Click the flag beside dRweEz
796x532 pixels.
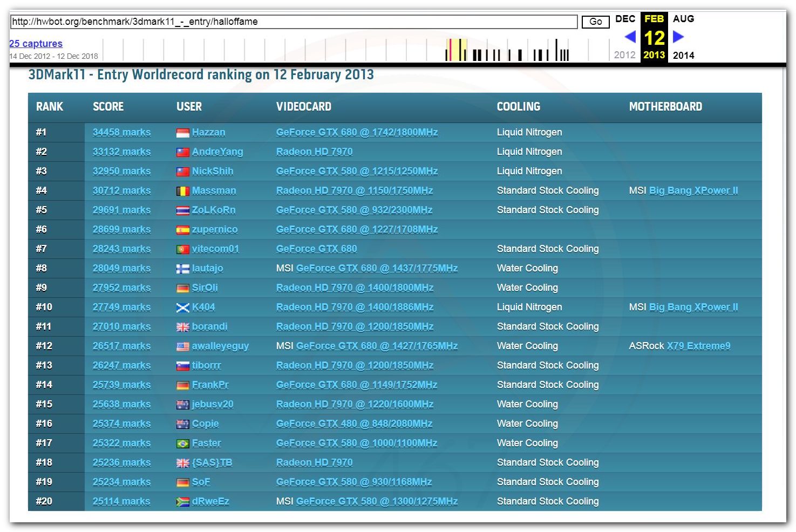182,502
